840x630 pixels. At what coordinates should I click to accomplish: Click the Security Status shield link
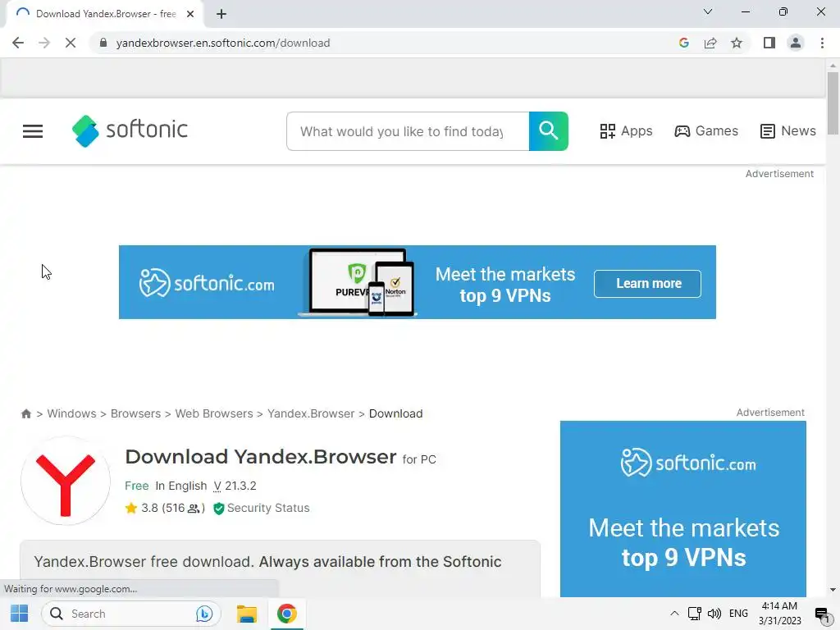(x=262, y=508)
